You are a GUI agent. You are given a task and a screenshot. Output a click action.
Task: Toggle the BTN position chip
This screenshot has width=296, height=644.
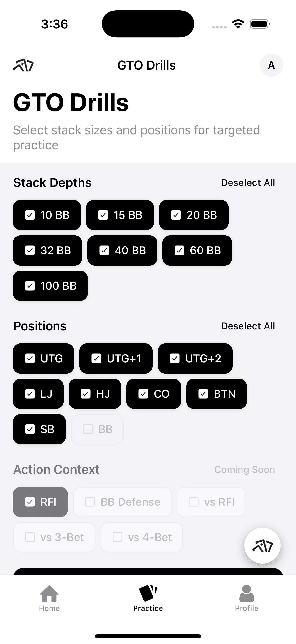(216, 394)
